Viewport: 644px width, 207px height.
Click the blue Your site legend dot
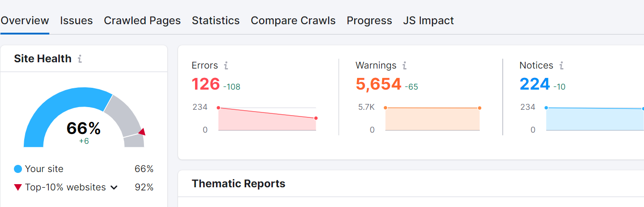[18, 169]
